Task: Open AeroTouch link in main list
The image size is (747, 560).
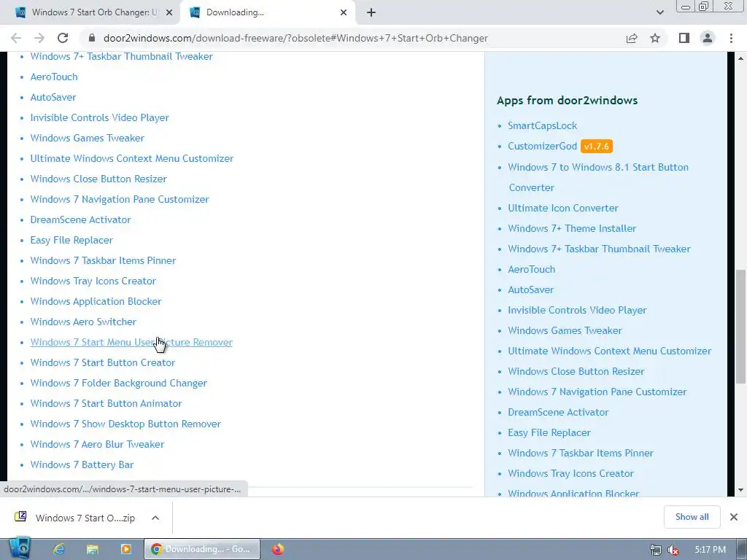Action: (54, 77)
